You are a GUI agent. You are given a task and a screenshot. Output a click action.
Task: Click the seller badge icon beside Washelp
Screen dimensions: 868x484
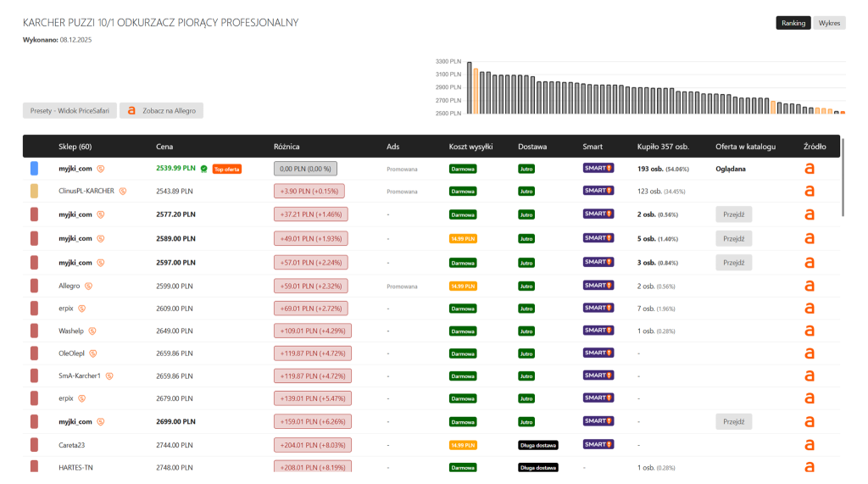(92, 331)
